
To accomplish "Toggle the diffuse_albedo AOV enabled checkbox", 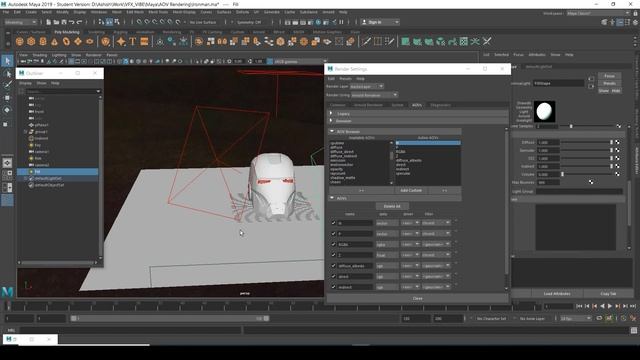I will click(333, 265).
